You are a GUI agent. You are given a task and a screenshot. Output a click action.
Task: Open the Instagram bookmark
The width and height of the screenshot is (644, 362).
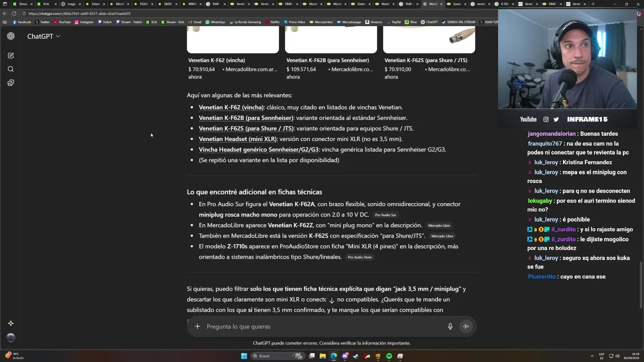coord(84,22)
